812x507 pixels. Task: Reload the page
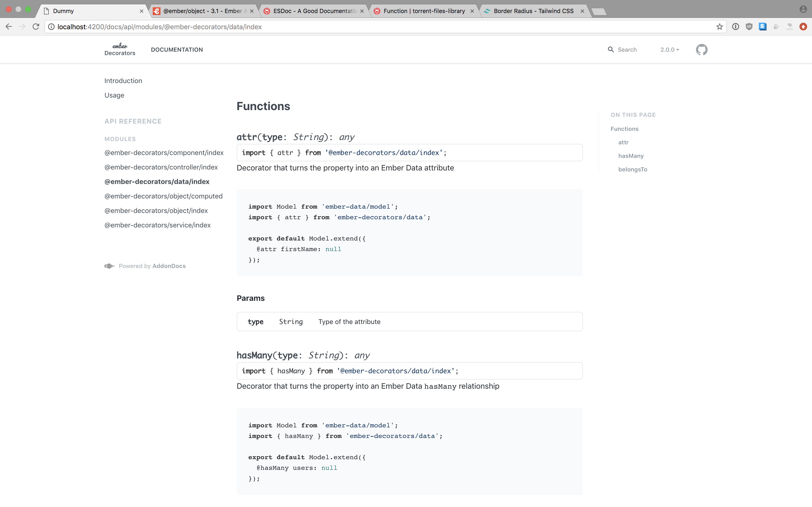[x=36, y=27]
